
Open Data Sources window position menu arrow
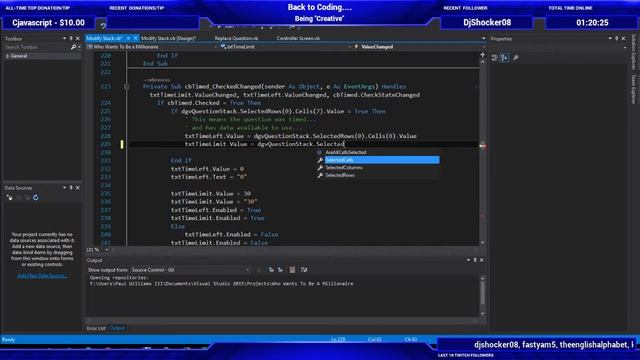64,188
